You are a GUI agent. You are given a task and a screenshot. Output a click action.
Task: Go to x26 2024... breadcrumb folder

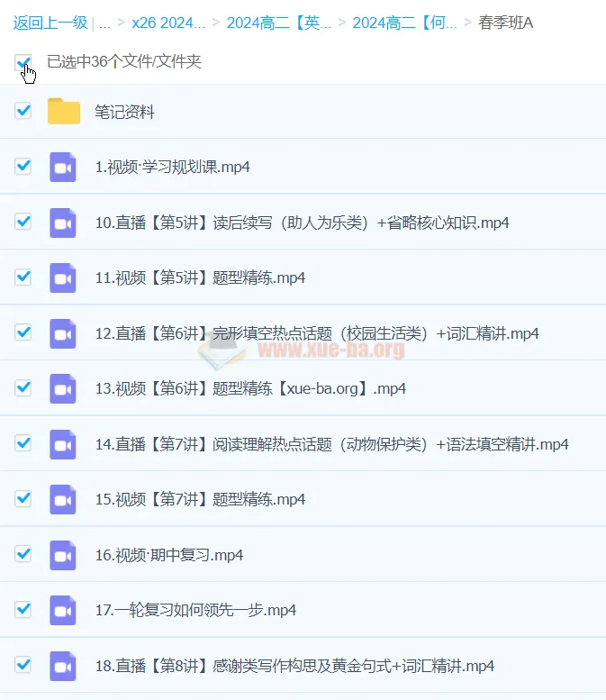[x=168, y=23]
